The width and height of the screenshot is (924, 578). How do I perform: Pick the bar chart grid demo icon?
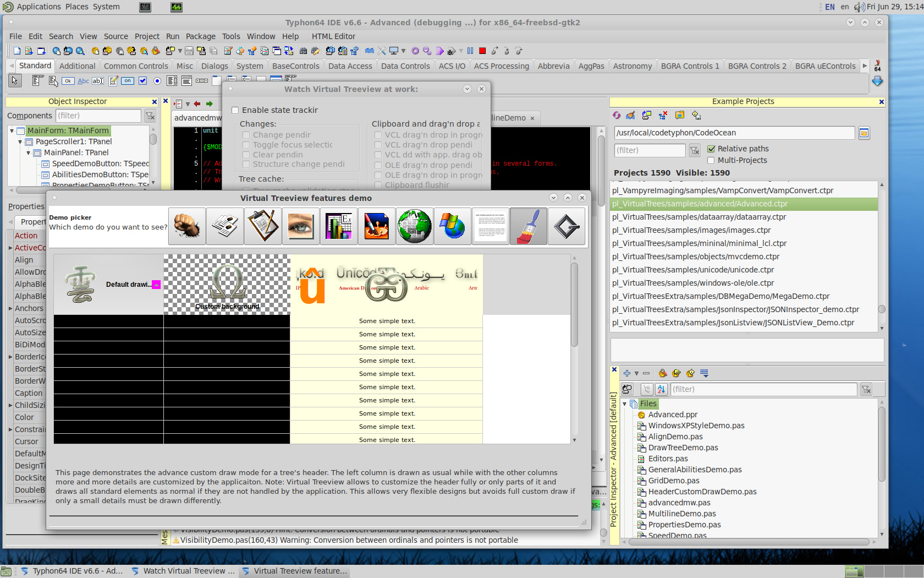click(x=339, y=226)
